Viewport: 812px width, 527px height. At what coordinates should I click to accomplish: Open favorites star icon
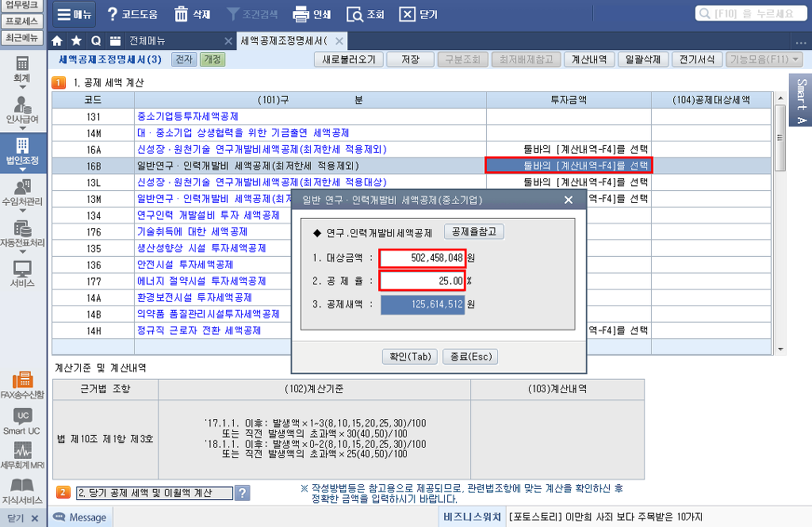point(76,41)
